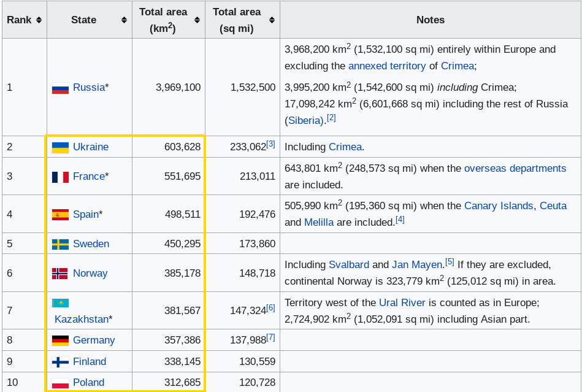Select Poland's area value 312,685

point(182,382)
